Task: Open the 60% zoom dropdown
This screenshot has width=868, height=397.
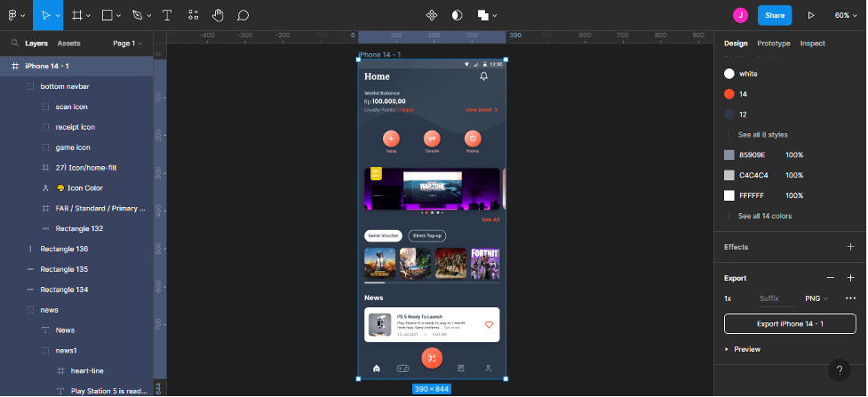Action: (846, 15)
